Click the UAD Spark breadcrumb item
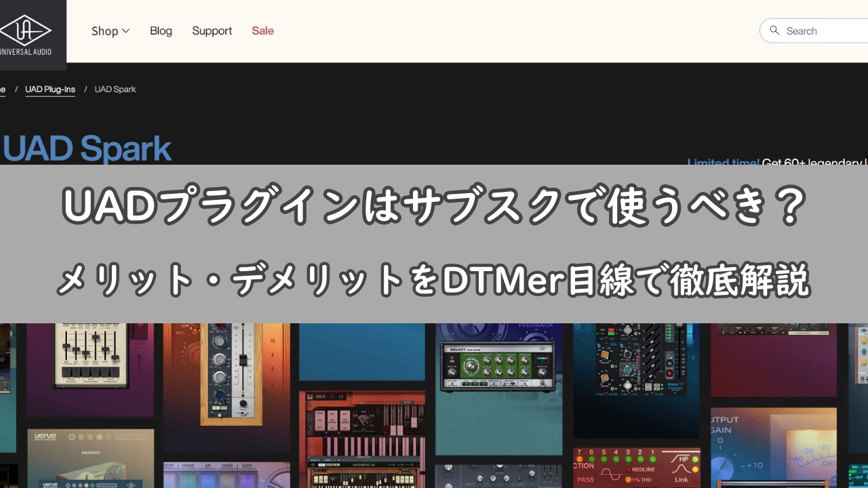The width and height of the screenshot is (868, 488). [x=115, y=89]
